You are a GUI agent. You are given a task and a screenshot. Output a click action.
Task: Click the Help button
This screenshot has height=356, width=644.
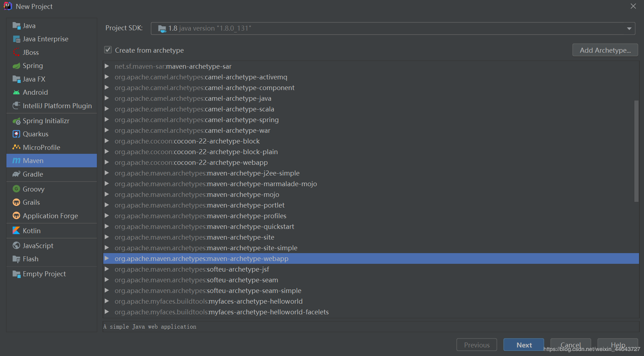coord(618,345)
